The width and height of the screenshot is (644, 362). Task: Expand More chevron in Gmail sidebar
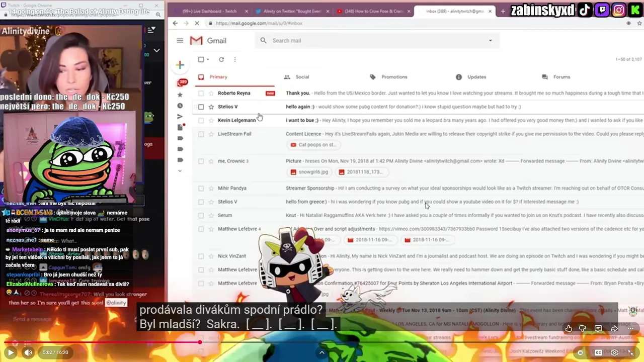tap(180, 171)
